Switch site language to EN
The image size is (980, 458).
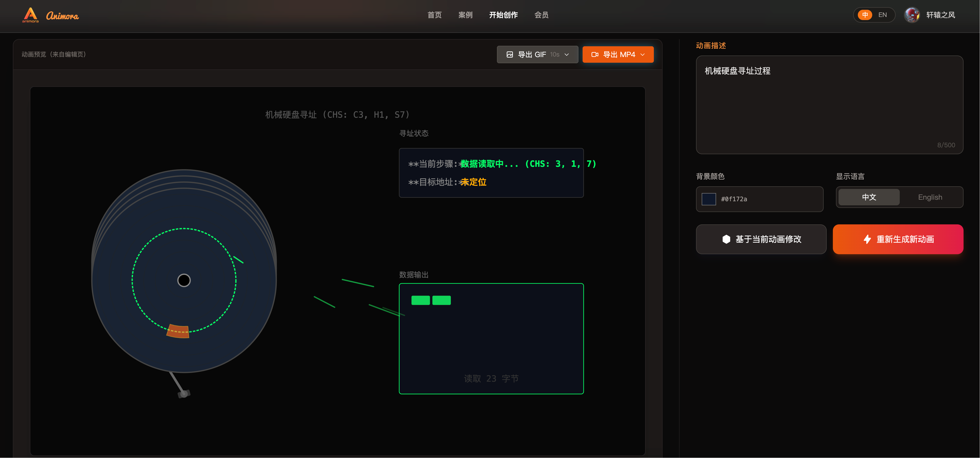(882, 15)
